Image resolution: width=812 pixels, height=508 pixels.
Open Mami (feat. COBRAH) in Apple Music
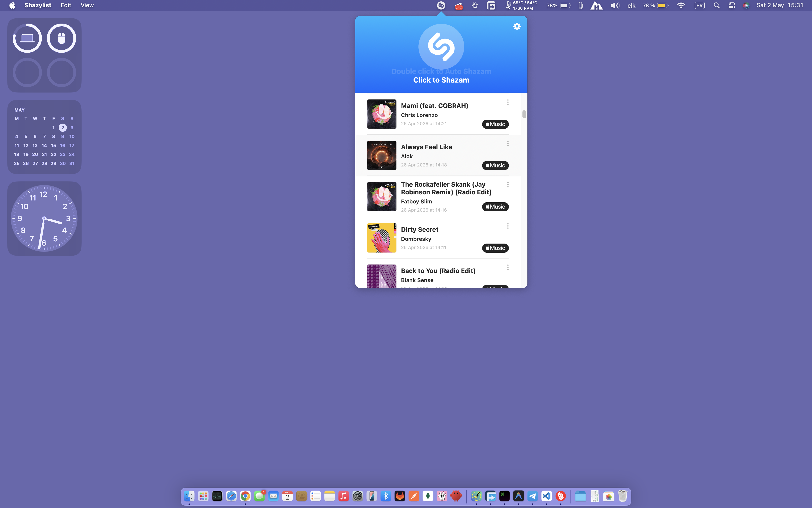[x=495, y=124]
